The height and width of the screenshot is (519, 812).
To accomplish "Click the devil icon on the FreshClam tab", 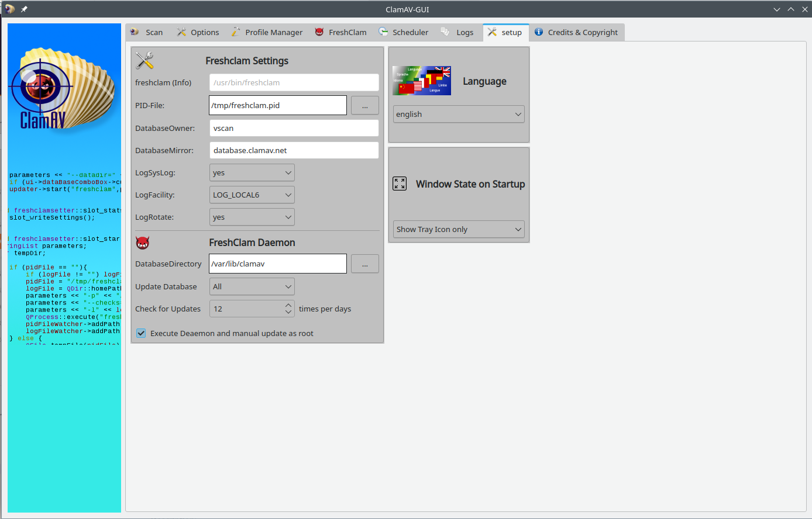I will coord(319,32).
